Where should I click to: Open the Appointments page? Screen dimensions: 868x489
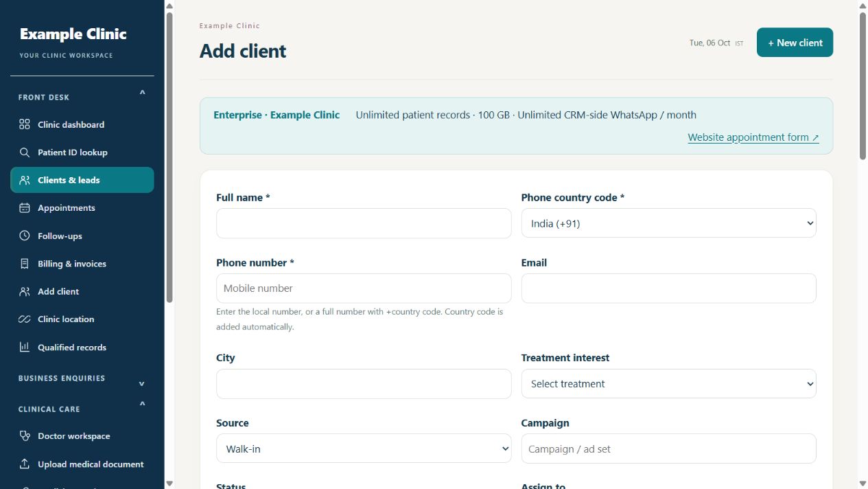pos(82,208)
